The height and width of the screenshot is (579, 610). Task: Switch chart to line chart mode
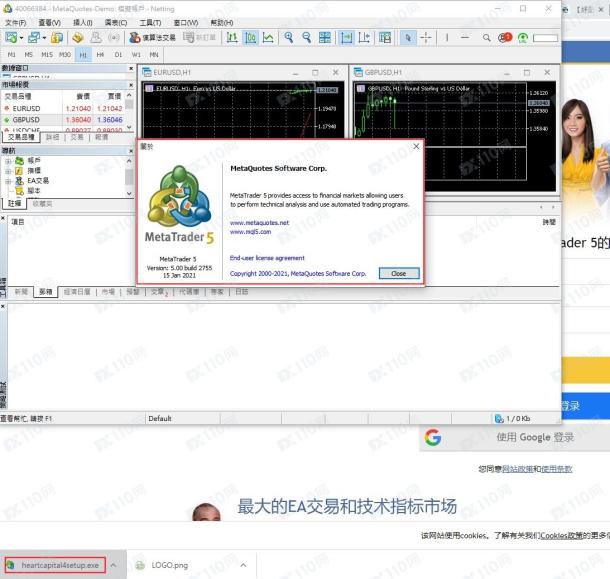[x=268, y=38]
